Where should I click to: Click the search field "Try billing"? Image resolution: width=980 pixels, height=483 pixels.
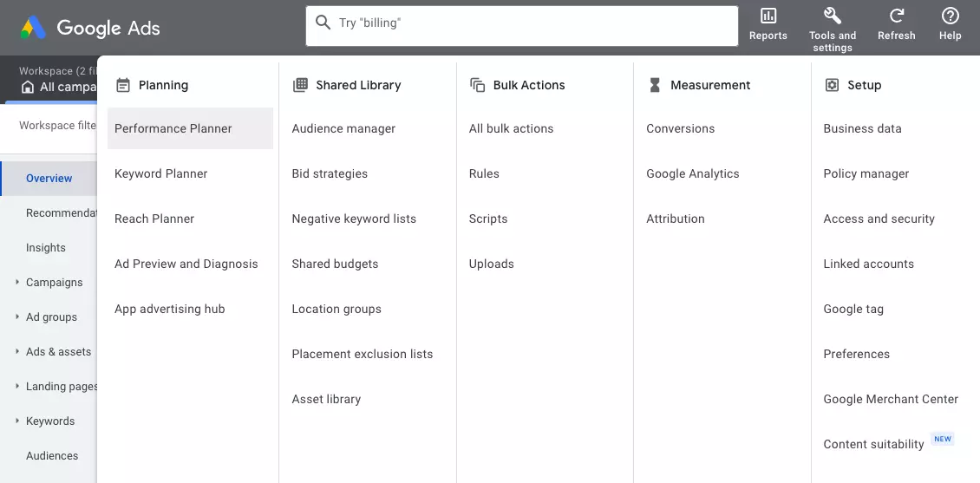coord(522,26)
